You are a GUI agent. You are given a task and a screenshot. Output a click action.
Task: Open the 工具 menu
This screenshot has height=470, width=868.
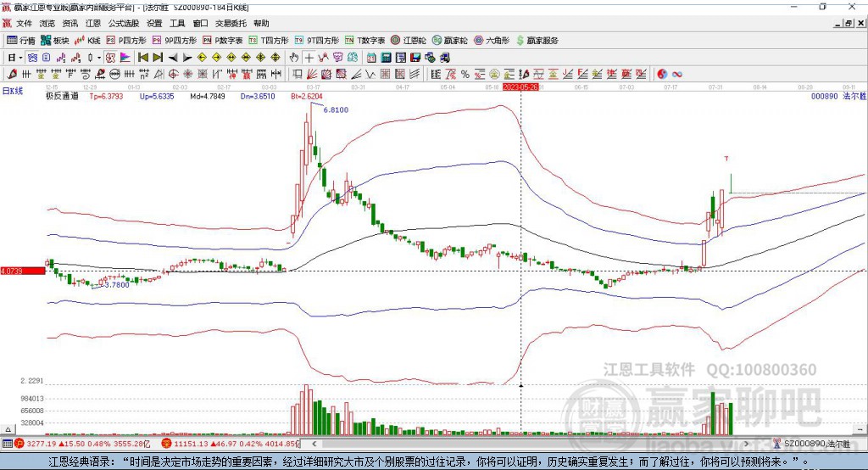(x=177, y=23)
